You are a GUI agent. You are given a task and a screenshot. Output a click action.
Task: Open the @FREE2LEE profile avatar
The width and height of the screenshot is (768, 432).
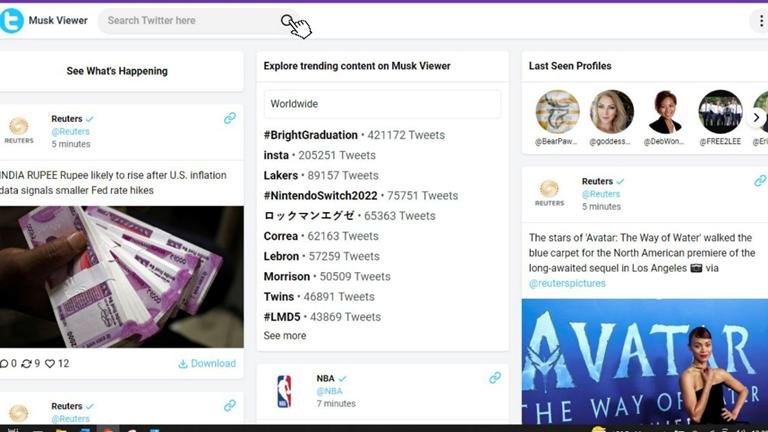click(720, 112)
